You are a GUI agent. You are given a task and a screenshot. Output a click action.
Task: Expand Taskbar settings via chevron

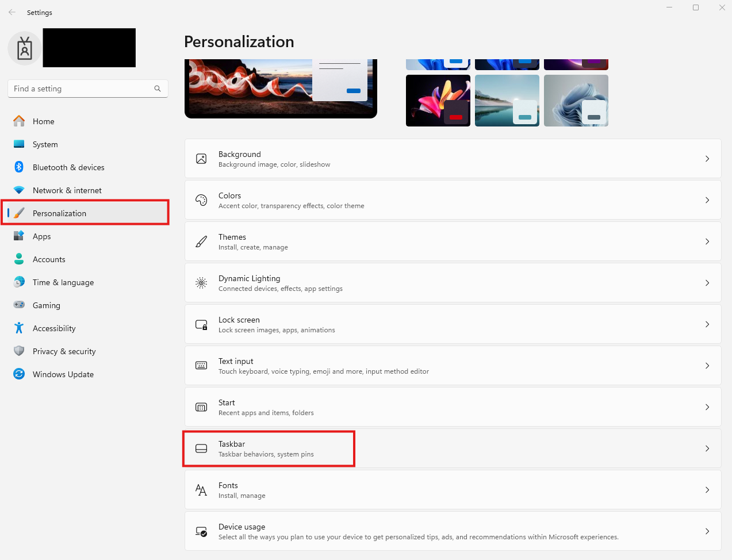point(707,448)
